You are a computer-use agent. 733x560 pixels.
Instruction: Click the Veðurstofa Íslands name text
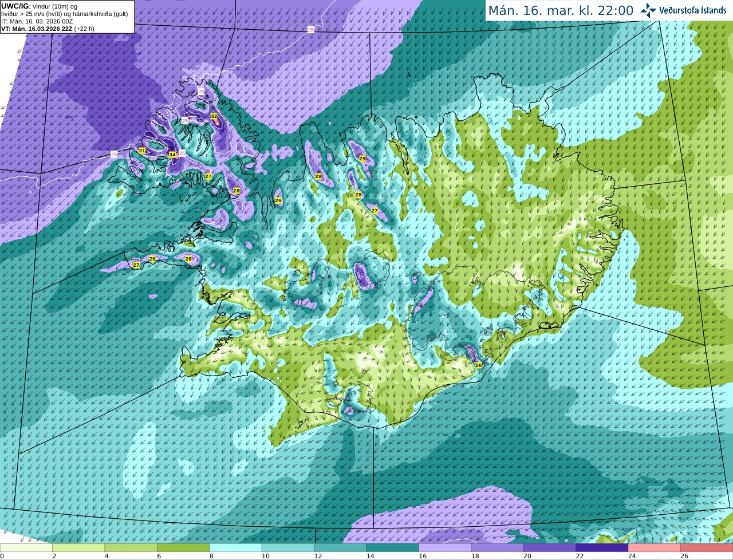(x=693, y=10)
